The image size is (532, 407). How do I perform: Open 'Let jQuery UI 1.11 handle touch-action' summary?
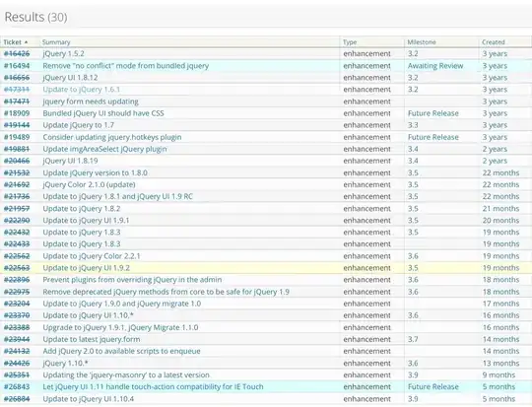click(x=153, y=387)
